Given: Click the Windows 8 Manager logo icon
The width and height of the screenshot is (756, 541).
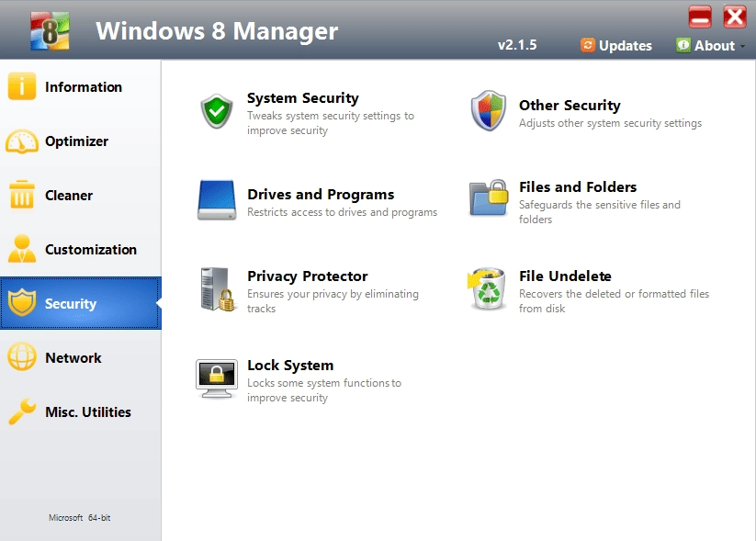Looking at the screenshot, I should pos(50,31).
